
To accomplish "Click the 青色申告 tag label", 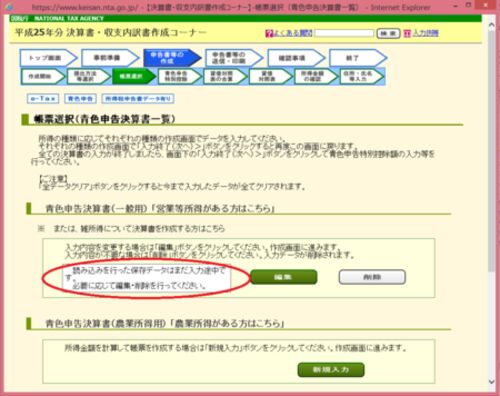I will pyautogui.click(x=80, y=99).
